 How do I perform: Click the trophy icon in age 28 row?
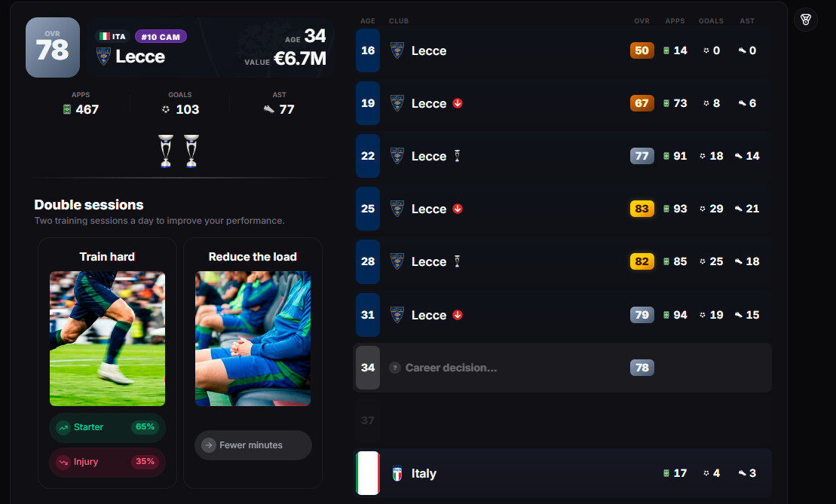tap(457, 261)
